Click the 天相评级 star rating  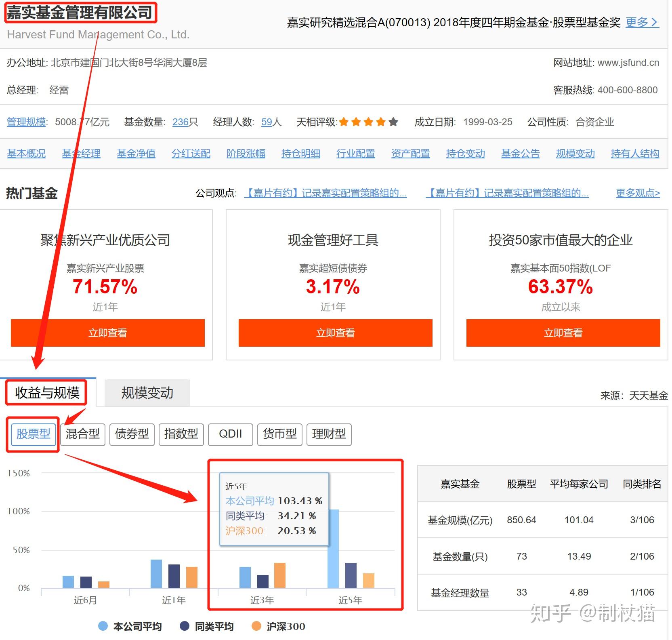[368, 122]
